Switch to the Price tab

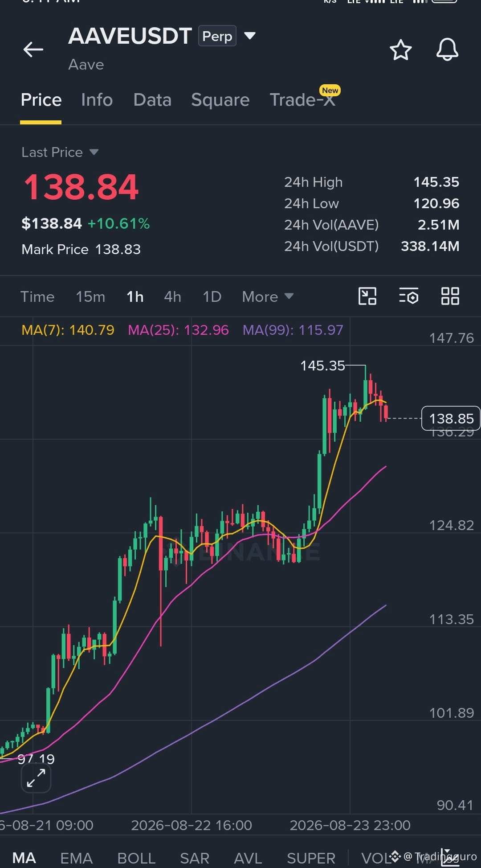[41, 100]
